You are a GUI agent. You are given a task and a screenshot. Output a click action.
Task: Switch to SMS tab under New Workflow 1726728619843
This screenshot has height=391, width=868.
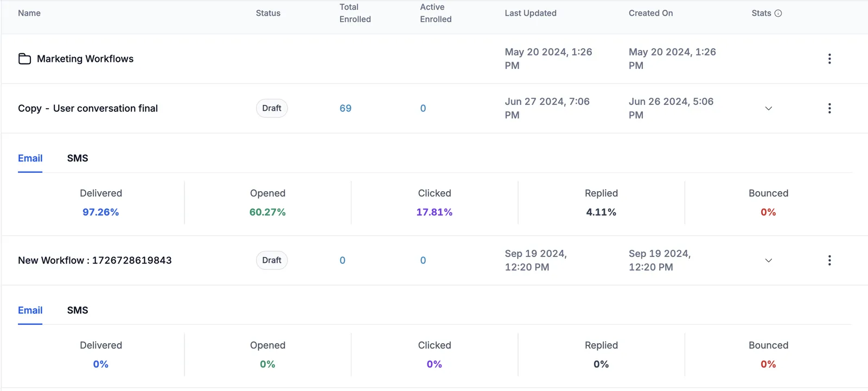click(78, 310)
